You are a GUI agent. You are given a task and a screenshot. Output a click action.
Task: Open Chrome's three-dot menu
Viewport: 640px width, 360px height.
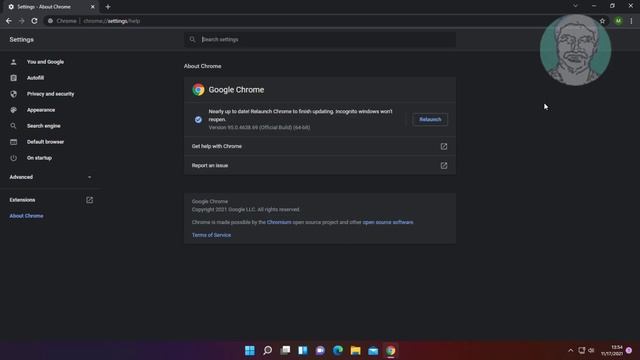(631, 21)
